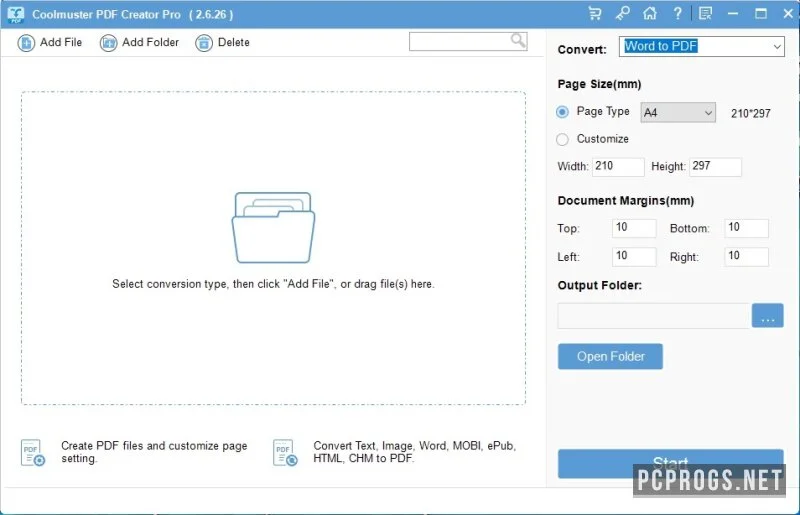Image resolution: width=800 pixels, height=515 pixels.
Task: Click the 210*297 size text
Action: click(x=751, y=113)
